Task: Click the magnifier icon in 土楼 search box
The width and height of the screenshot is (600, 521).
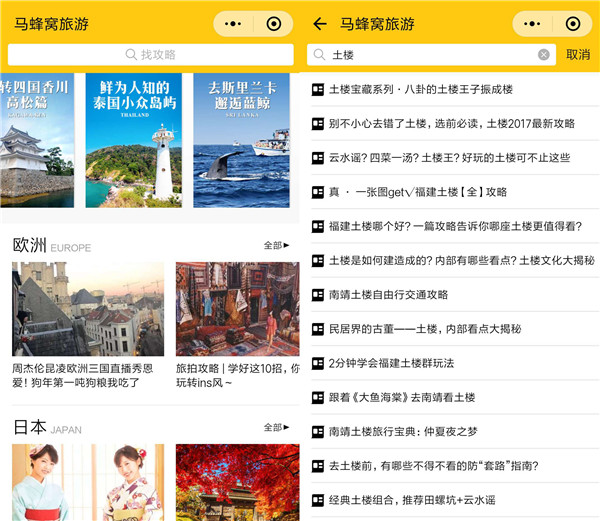Action: tap(319, 55)
